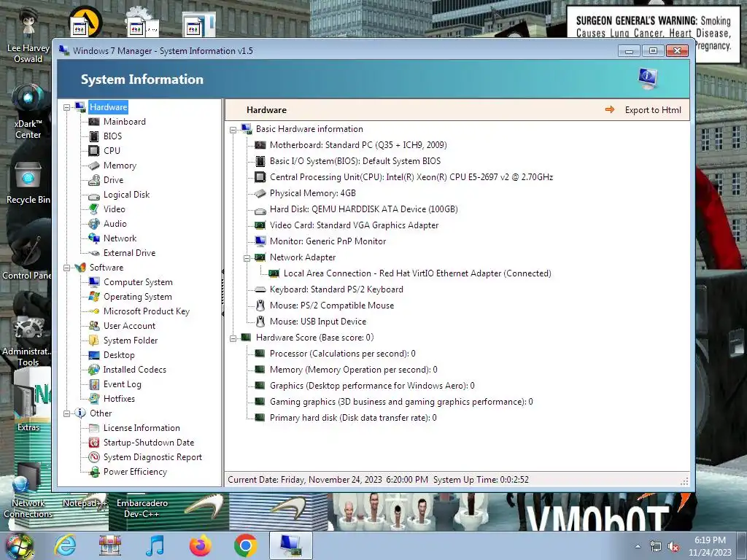Select Hard Disk QEMU HARDDISK row
747x560 pixels.
pos(363,209)
